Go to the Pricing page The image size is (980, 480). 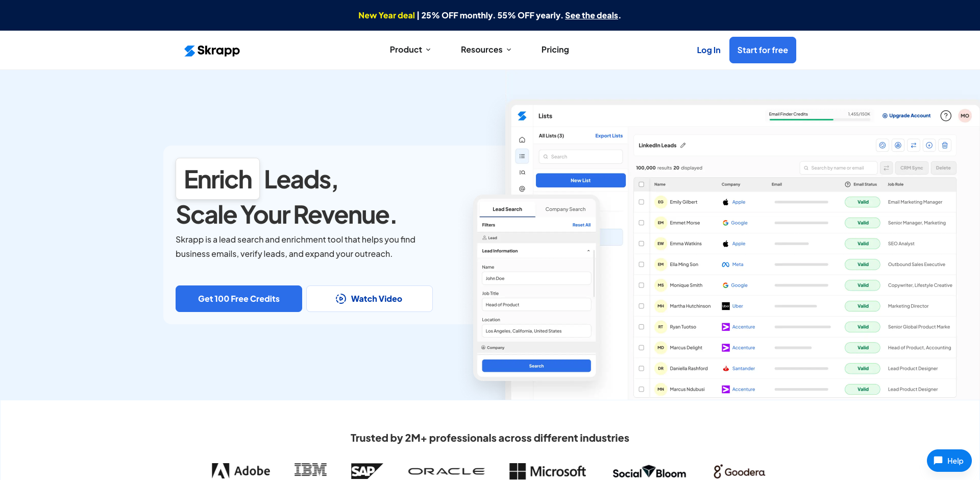pyautogui.click(x=555, y=50)
